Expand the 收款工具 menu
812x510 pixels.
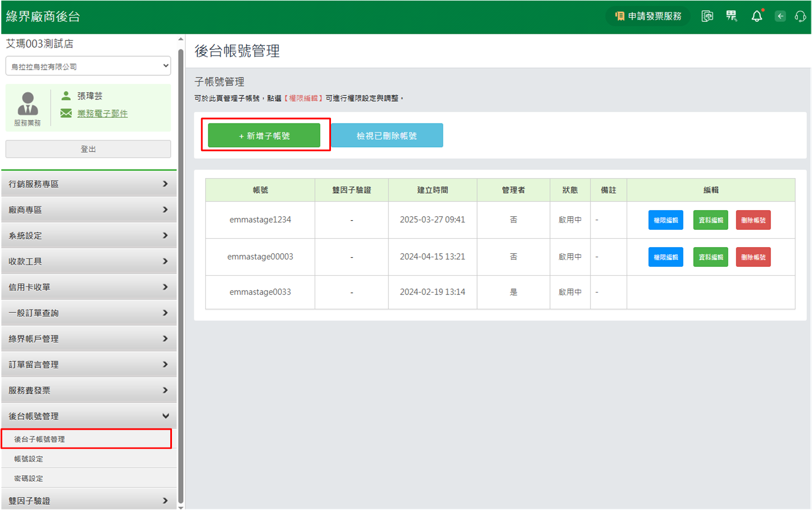click(x=89, y=262)
